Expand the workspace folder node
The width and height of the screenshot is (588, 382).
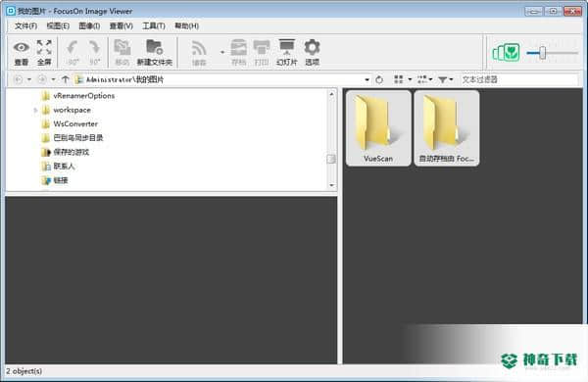pos(35,111)
